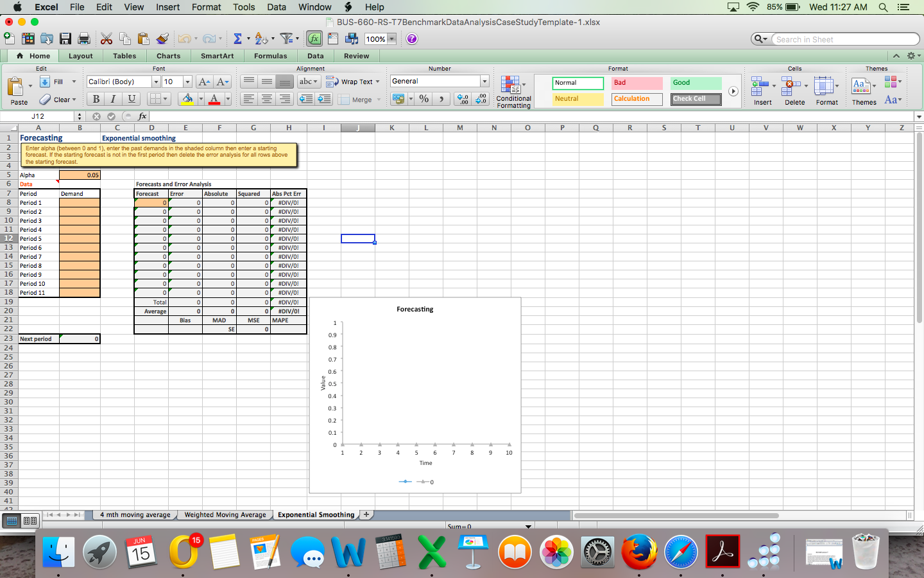Expand more cell styles arrow
The image size is (924, 578).
pos(733,91)
